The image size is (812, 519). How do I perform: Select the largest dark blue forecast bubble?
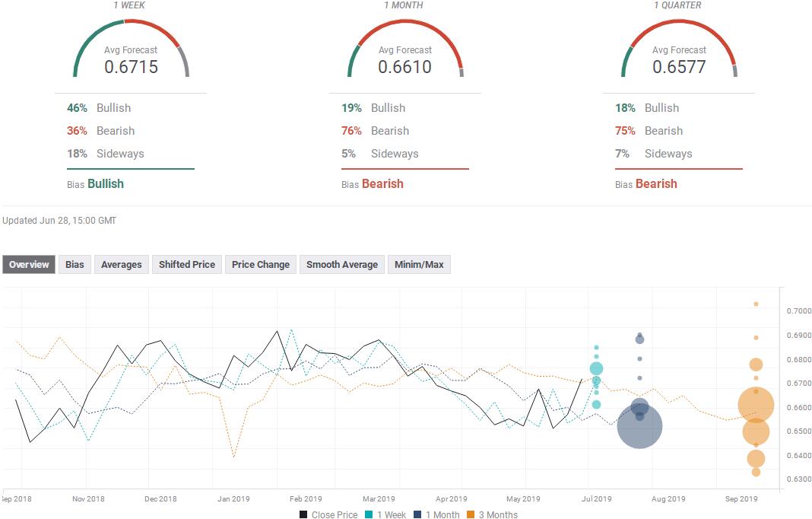[639, 427]
